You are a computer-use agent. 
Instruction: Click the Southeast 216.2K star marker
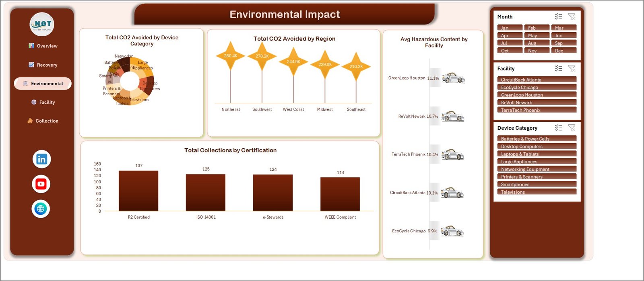pyautogui.click(x=356, y=66)
